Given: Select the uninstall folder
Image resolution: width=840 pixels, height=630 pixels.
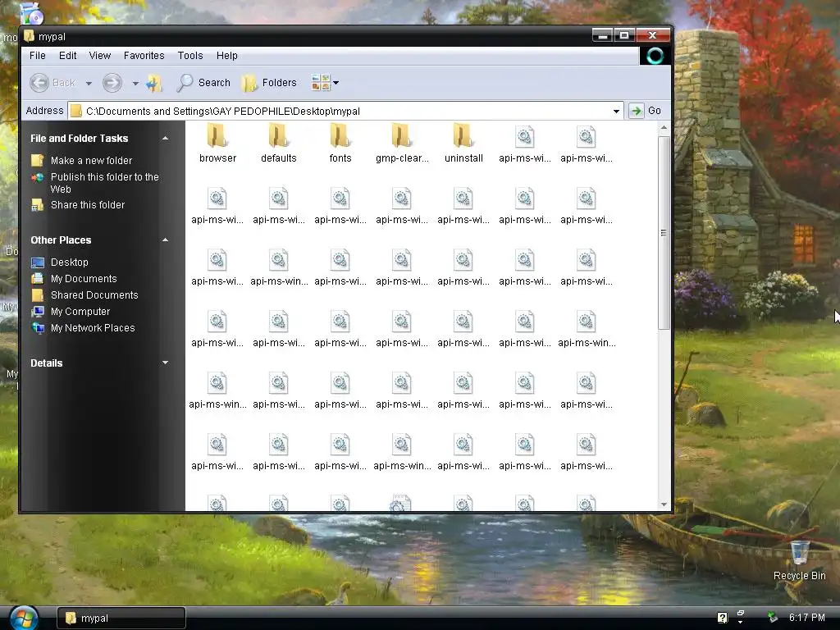Looking at the screenshot, I should click(463, 143).
